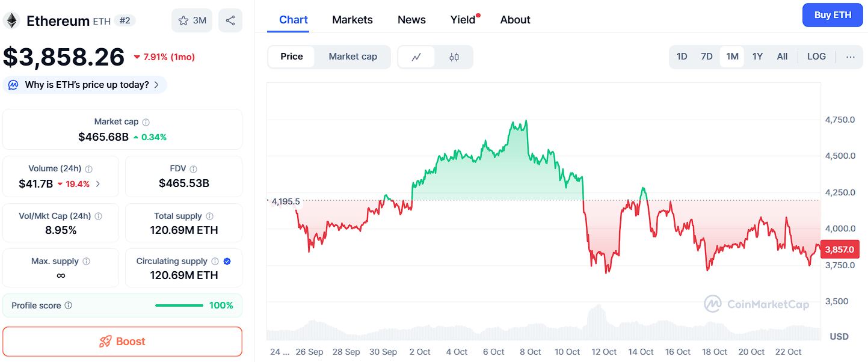
Task: Open the chart more options ellipsis menu
Action: pyautogui.click(x=851, y=57)
